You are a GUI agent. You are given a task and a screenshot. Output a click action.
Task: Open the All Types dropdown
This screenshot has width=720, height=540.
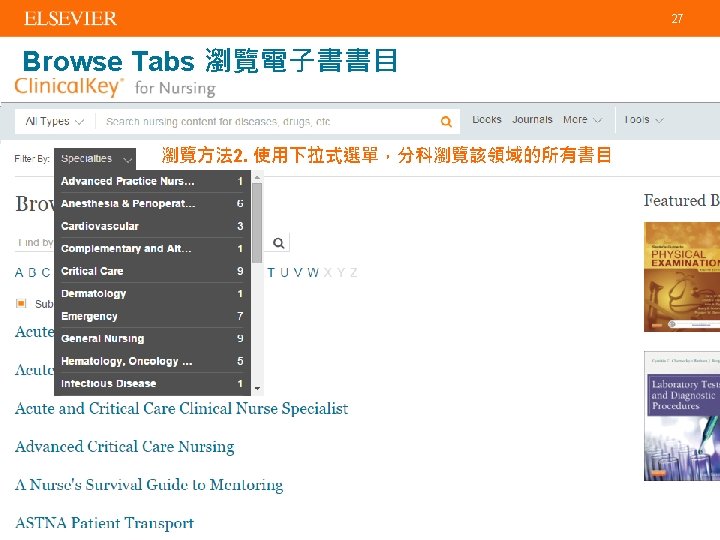point(54,121)
